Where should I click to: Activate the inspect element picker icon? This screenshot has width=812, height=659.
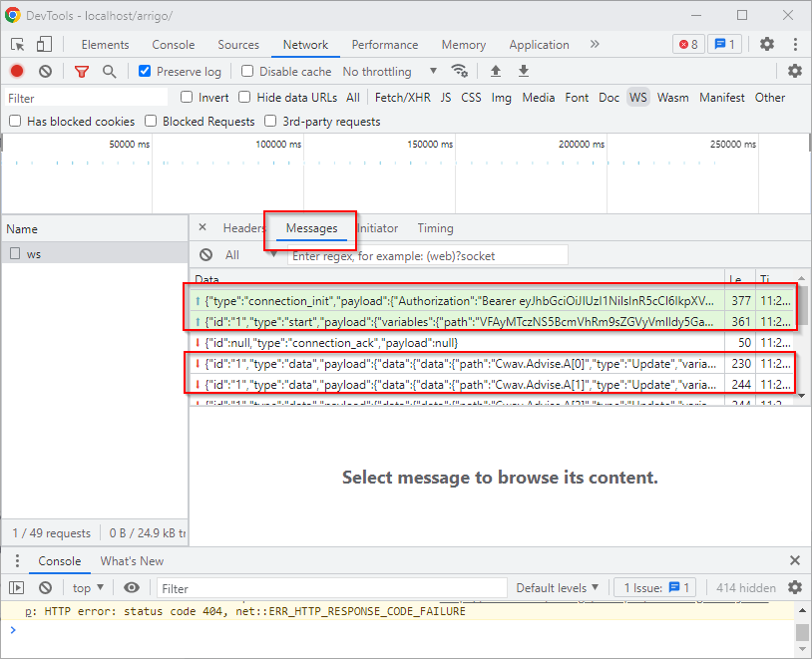tap(17, 45)
